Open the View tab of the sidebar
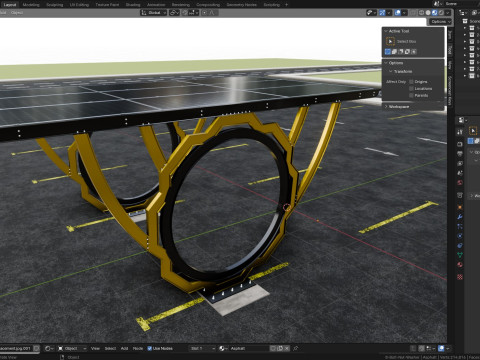 point(450,65)
